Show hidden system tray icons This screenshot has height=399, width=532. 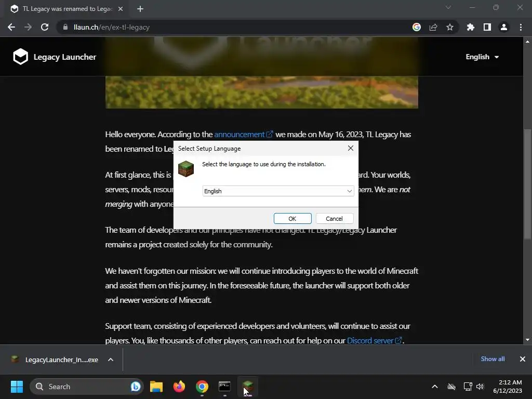(435, 387)
